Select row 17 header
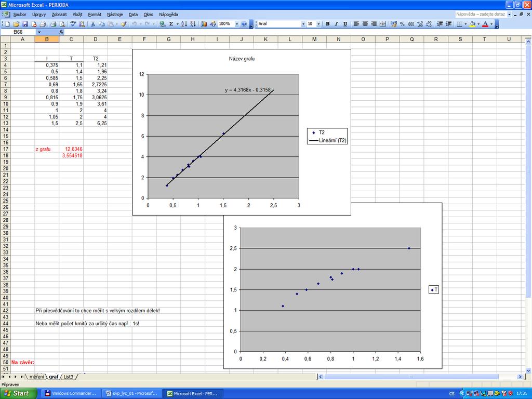This screenshot has width=532, height=399. click(5, 149)
